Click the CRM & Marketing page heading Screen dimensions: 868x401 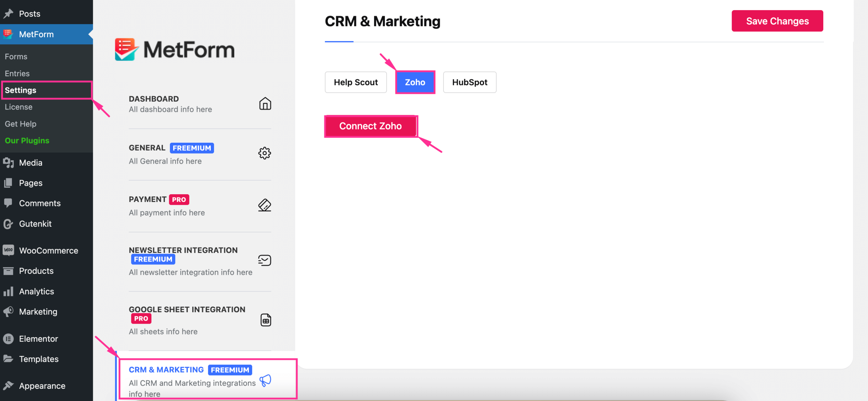click(x=382, y=21)
